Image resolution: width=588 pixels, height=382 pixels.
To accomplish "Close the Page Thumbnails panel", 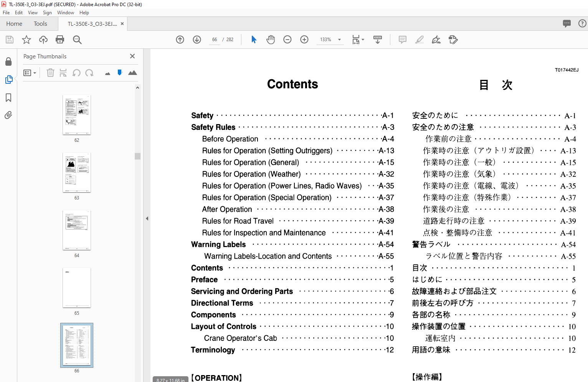I will pyautogui.click(x=132, y=56).
